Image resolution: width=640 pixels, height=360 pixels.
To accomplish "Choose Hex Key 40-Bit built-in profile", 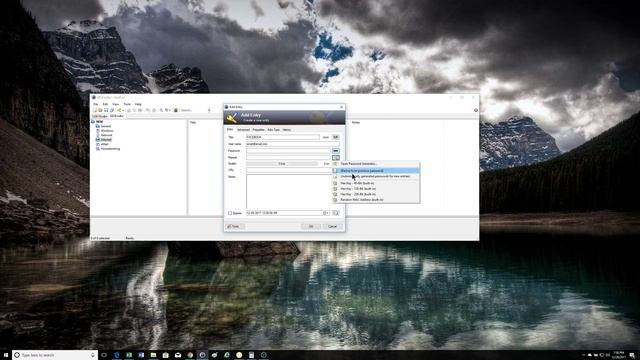I will point(376,183).
